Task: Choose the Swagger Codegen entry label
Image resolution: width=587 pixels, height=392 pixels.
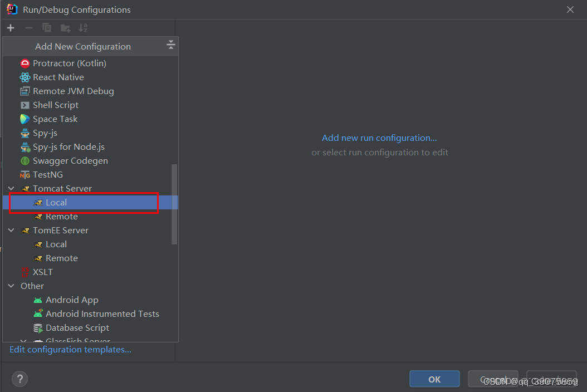Action: point(70,161)
